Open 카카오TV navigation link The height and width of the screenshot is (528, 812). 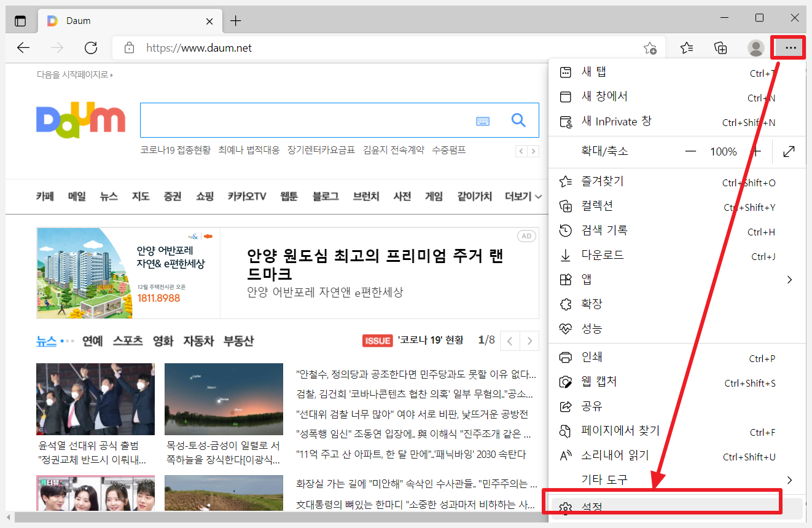click(247, 197)
